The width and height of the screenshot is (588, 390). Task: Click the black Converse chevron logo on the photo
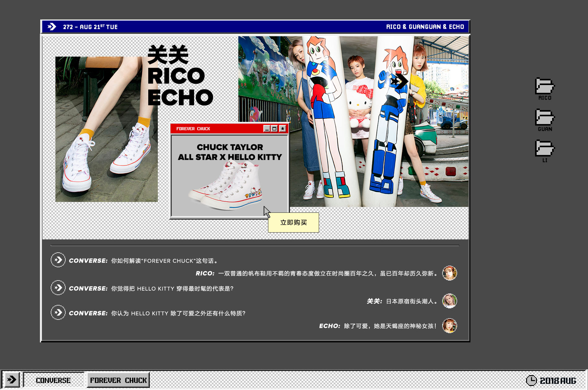pyautogui.click(x=400, y=81)
